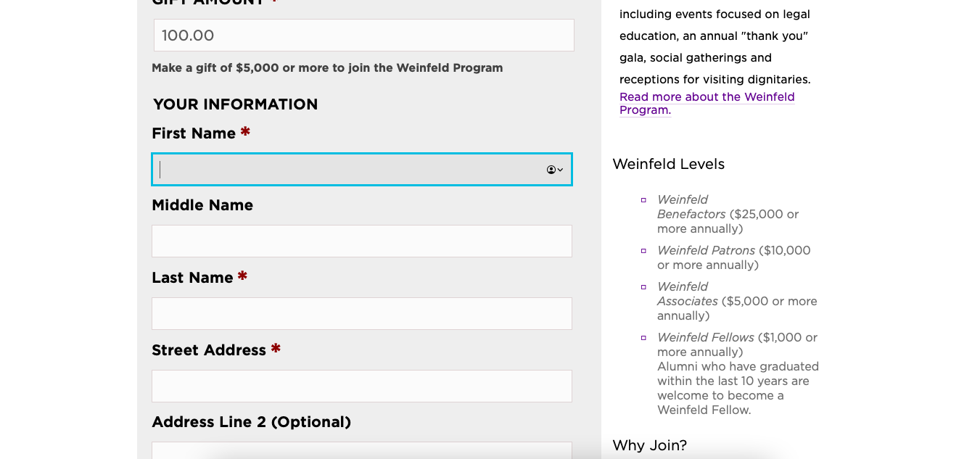980x459 pixels.
Task: Select the 'Weinfeld Fellows' list item text
Action: coord(737,345)
